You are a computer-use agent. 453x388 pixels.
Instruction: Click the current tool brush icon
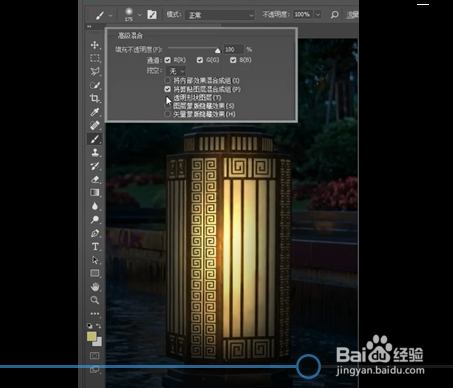point(100,15)
